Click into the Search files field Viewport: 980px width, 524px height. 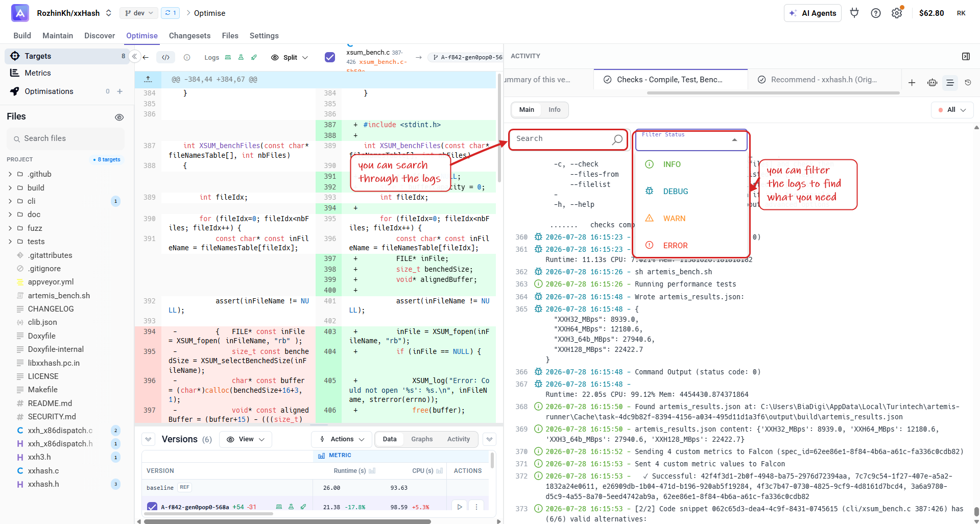65,139
